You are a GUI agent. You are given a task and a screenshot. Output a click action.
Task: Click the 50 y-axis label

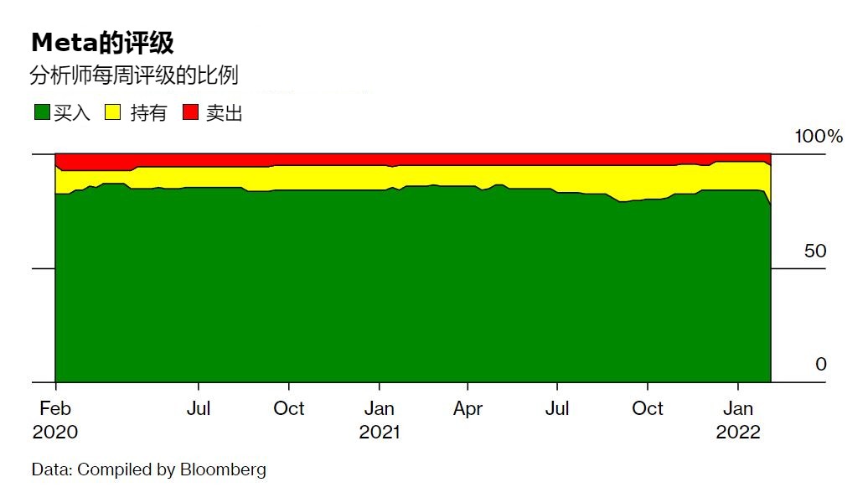[x=815, y=251]
